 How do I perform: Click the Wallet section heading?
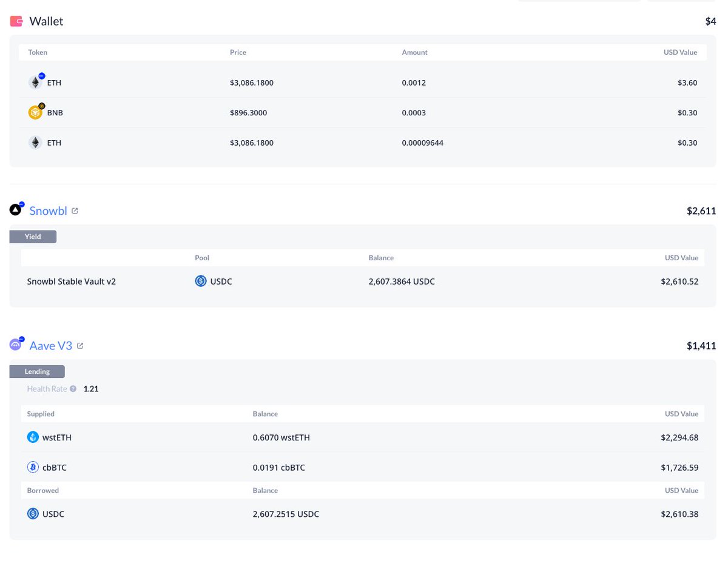coord(46,21)
